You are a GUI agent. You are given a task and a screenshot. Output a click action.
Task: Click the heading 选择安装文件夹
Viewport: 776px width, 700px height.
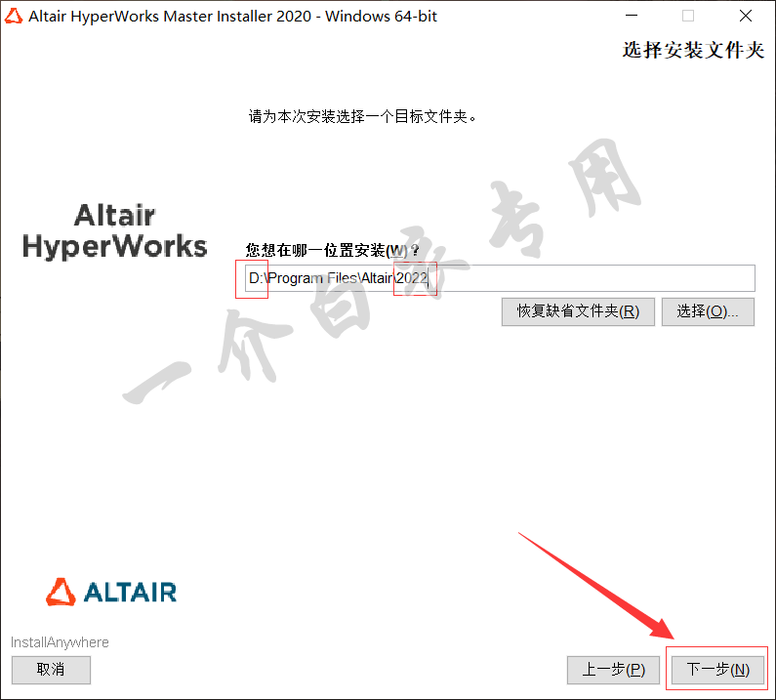point(693,50)
